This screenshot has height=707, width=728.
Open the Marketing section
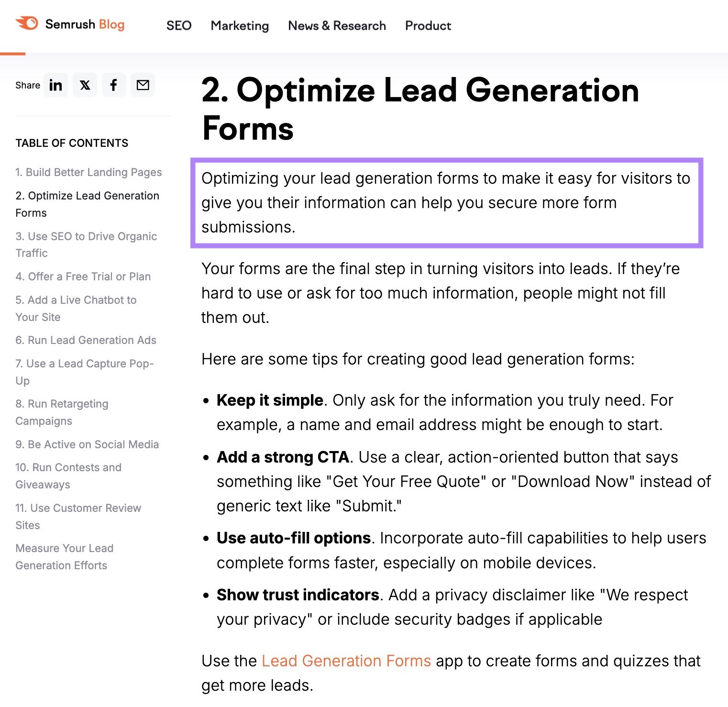pyautogui.click(x=240, y=25)
